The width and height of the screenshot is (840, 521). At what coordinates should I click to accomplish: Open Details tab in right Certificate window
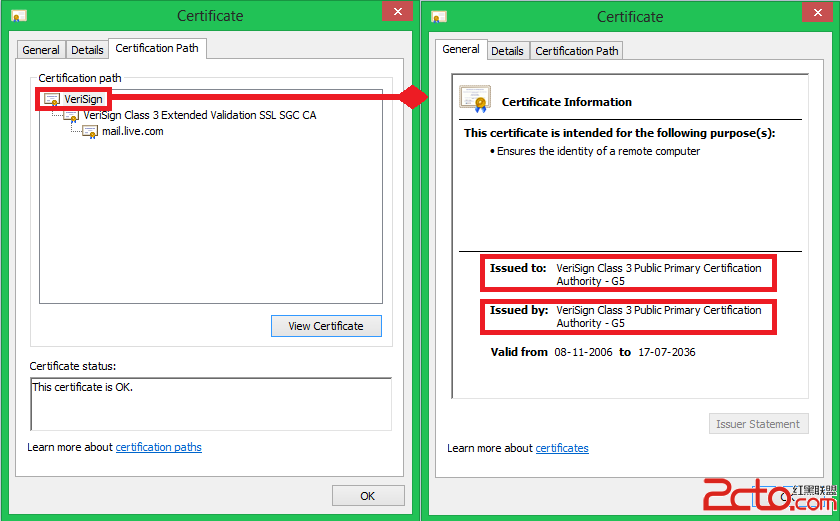(x=507, y=51)
